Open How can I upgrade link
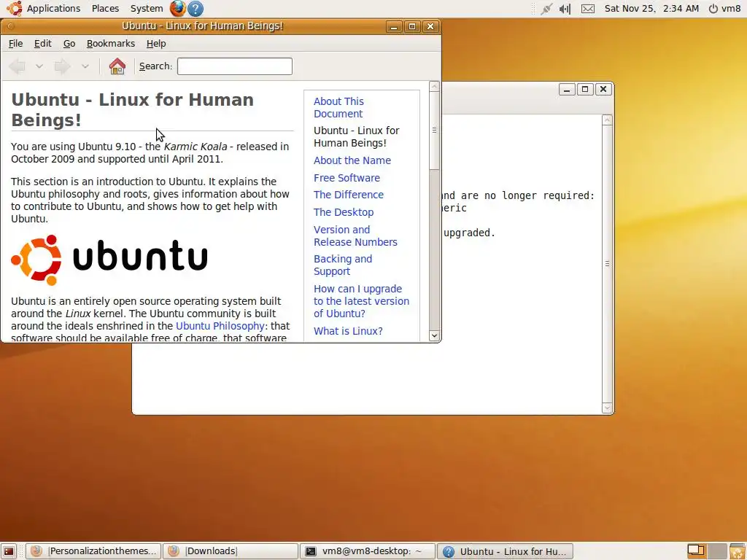The image size is (747, 560). click(x=361, y=301)
